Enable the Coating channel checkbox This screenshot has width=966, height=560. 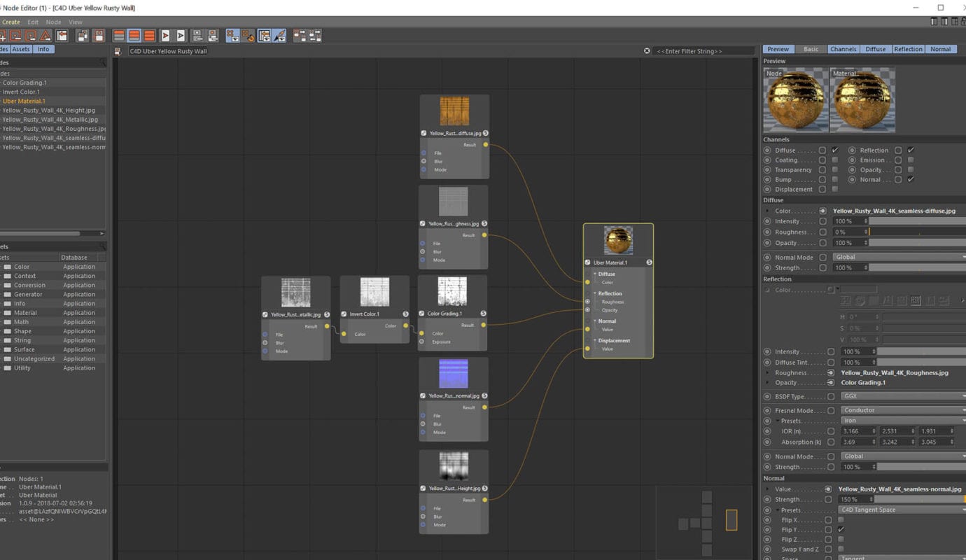[x=834, y=160]
